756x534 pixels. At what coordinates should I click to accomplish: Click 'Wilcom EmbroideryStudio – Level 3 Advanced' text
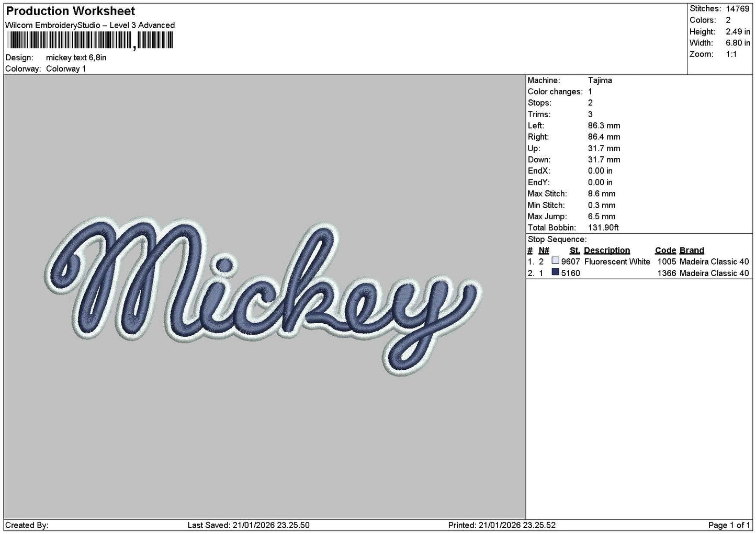pos(90,25)
